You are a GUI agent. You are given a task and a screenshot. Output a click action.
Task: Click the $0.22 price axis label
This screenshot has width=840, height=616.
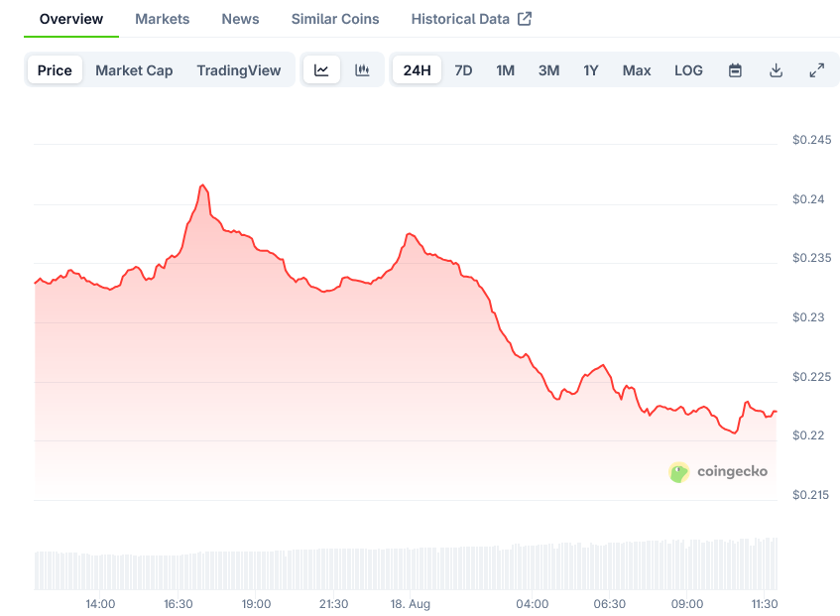point(808,434)
